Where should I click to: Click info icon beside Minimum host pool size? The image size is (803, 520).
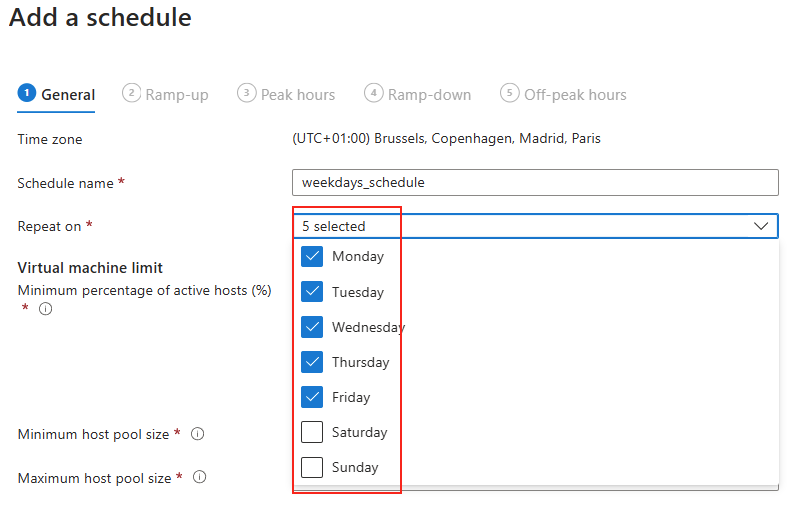click(198, 434)
